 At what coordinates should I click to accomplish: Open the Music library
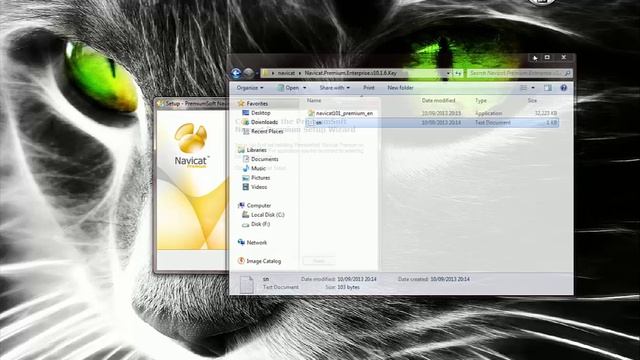coord(258,168)
